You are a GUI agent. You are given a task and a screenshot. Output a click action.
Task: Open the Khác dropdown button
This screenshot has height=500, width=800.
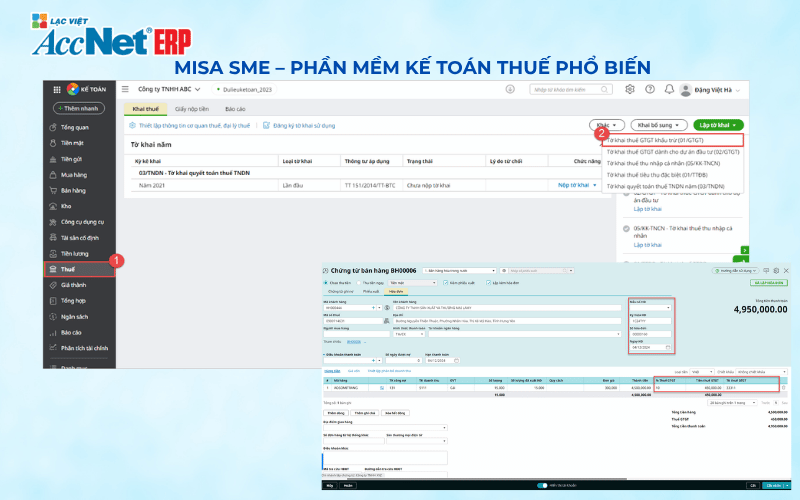point(607,125)
